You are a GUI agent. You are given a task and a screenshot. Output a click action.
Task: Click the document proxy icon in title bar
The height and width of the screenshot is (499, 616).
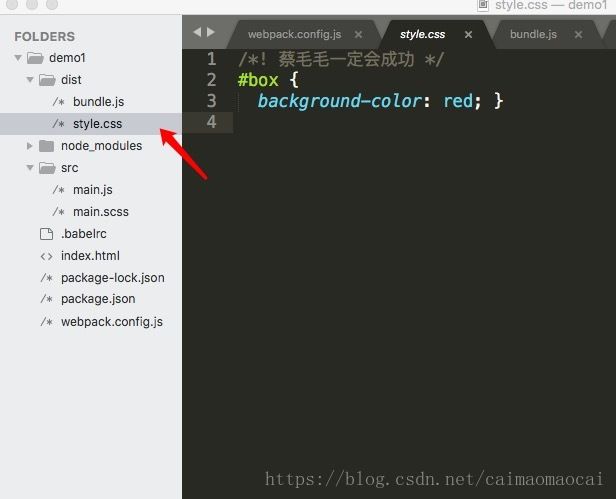tap(483, 5)
